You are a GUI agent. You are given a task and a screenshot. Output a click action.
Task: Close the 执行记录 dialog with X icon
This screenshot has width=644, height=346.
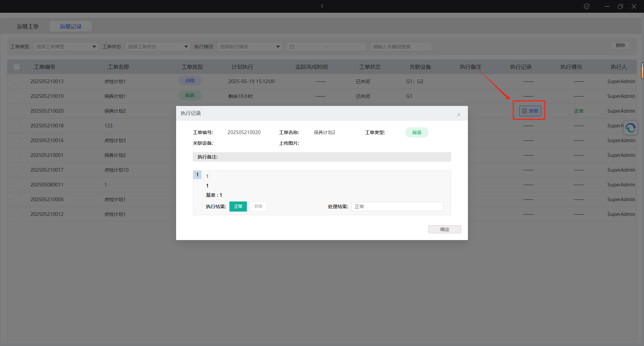coord(459,115)
